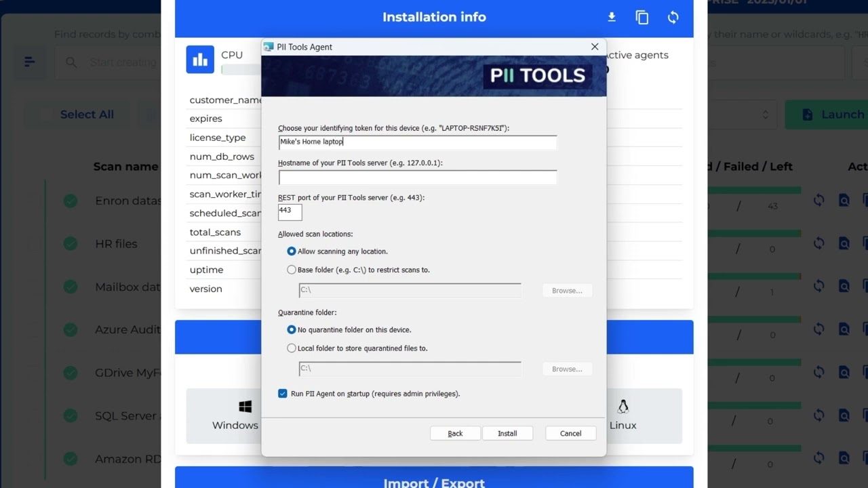Click the rescan arrows icon in Enron dataset row
This screenshot has width=868, height=488.
(x=818, y=201)
